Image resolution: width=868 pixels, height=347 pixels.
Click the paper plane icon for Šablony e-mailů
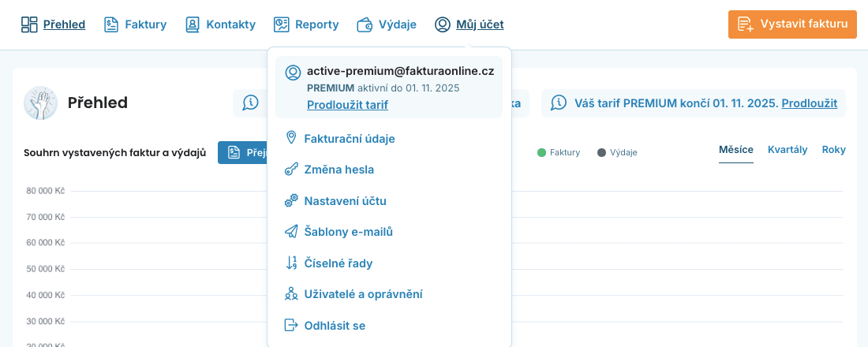[291, 232]
